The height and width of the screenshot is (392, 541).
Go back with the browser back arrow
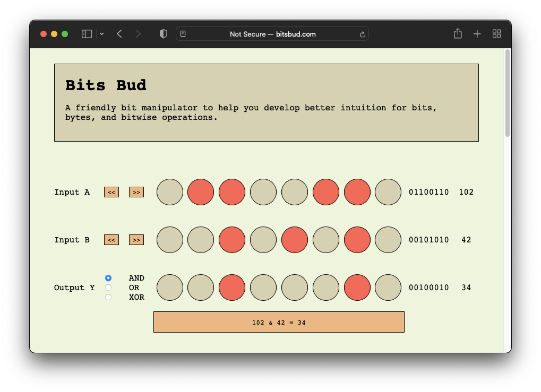pyautogui.click(x=119, y=34)
